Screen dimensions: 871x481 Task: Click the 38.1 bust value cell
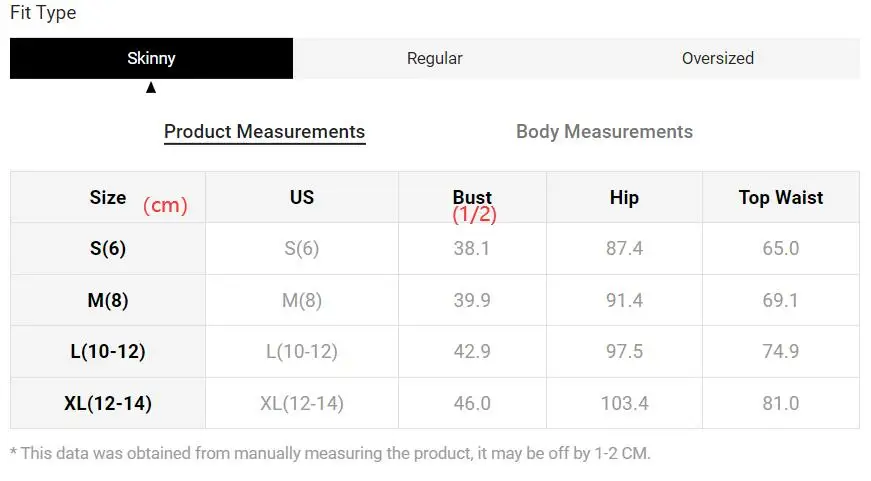click(472, 248)
